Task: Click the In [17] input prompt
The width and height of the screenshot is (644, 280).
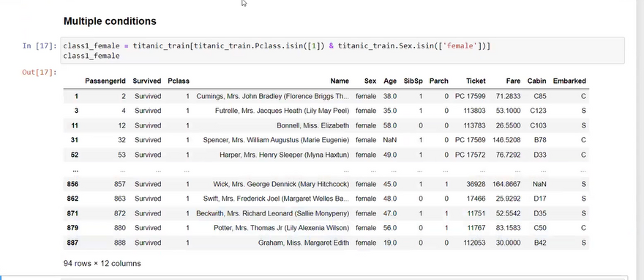Action: pos(39,45)
